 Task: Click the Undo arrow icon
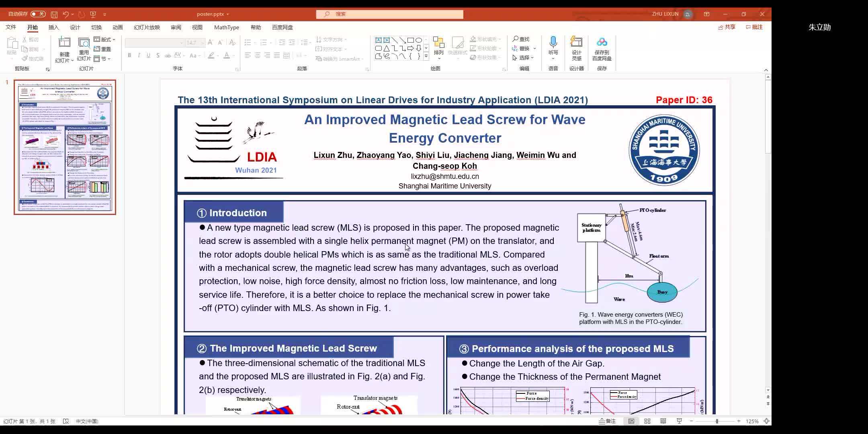pyautogui.click(x=66, y=14)
